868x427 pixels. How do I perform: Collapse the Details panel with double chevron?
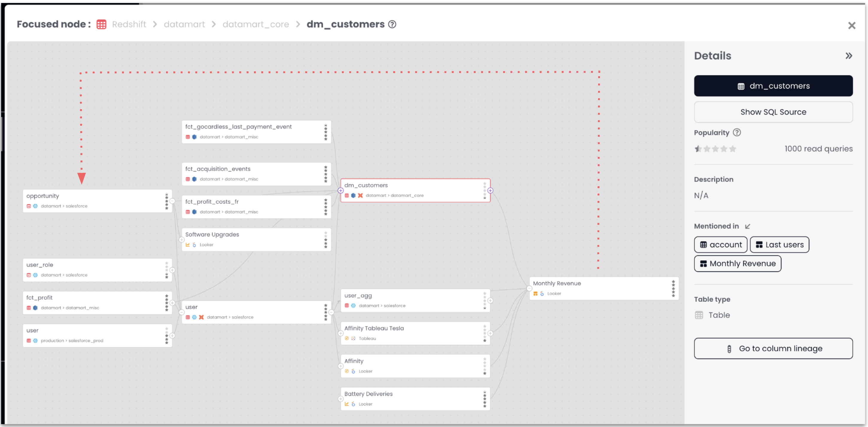[x=849, y=56]
